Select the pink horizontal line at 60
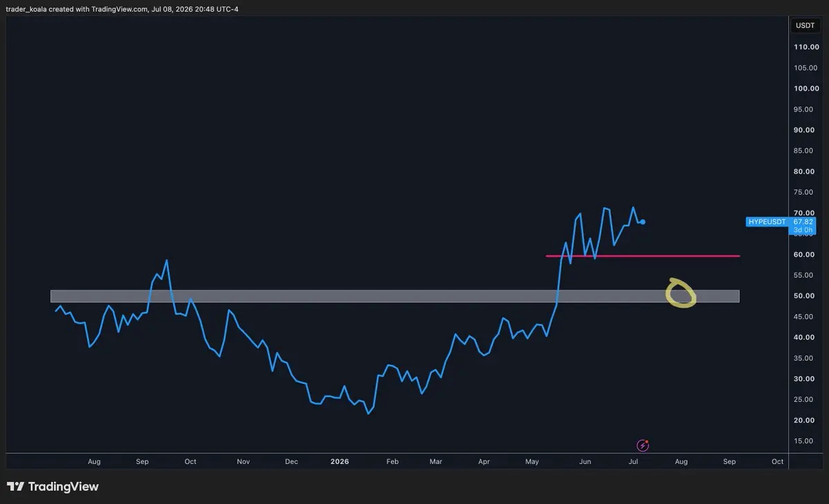829x504 pixels. click(x=642, y=256)
